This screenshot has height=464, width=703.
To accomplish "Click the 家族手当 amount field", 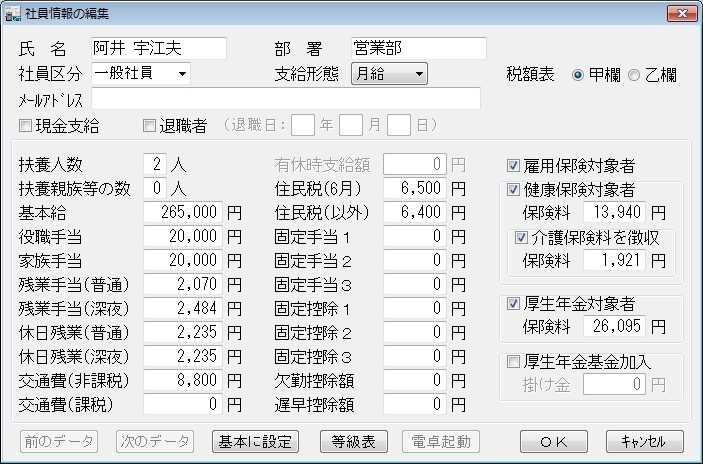I will pyautogui.click(x=183, y=260).
